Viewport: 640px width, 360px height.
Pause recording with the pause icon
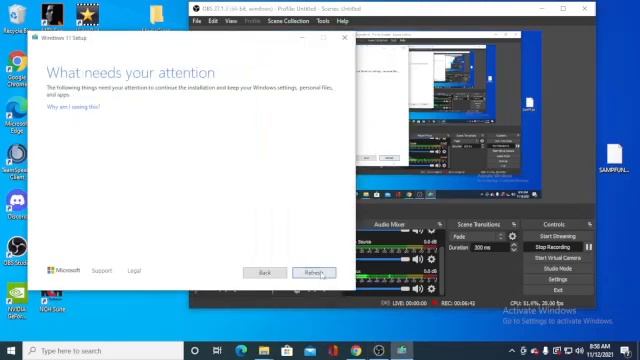pos(589,247)
